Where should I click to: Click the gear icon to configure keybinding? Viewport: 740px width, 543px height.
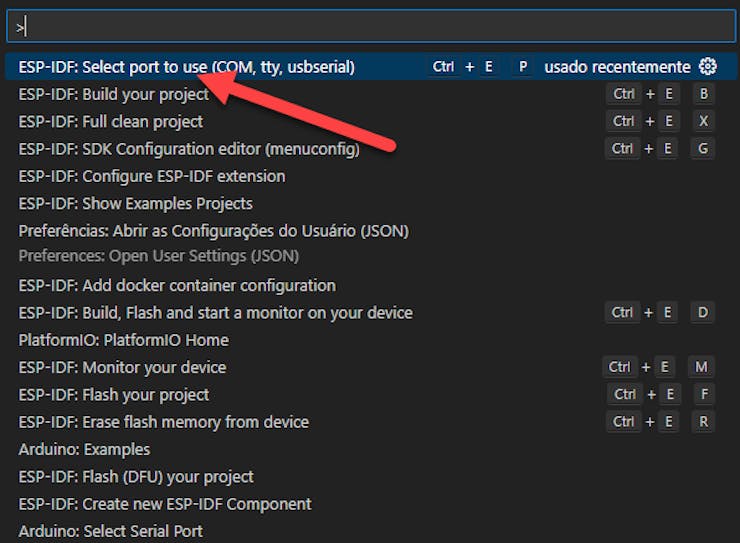(708, 67)
